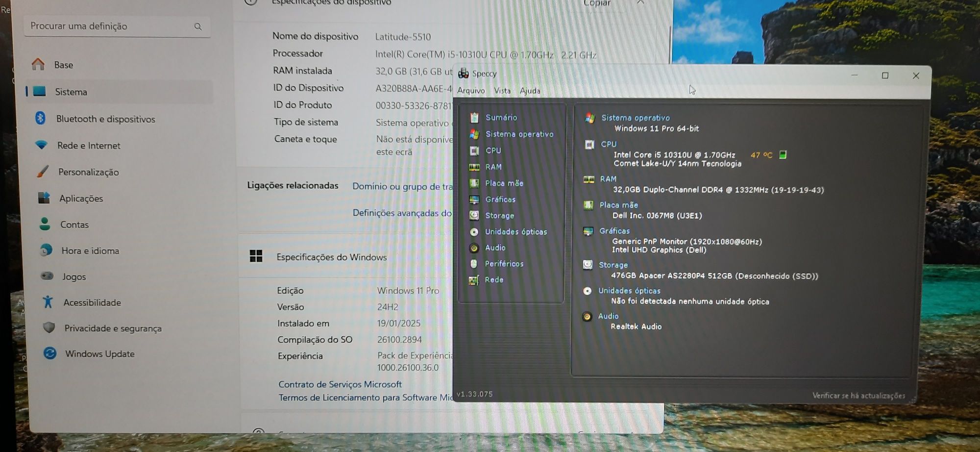
Task: Click the monitor icon beside Gráficas summary heading
Action: click(x=588, y=231)
